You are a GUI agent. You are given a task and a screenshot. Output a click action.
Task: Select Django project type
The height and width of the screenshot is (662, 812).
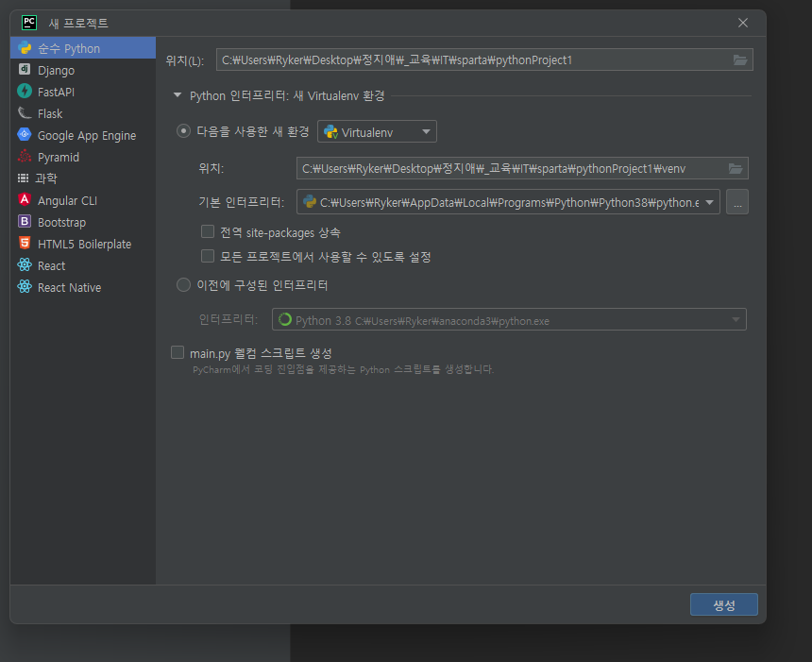click(83, 70)
